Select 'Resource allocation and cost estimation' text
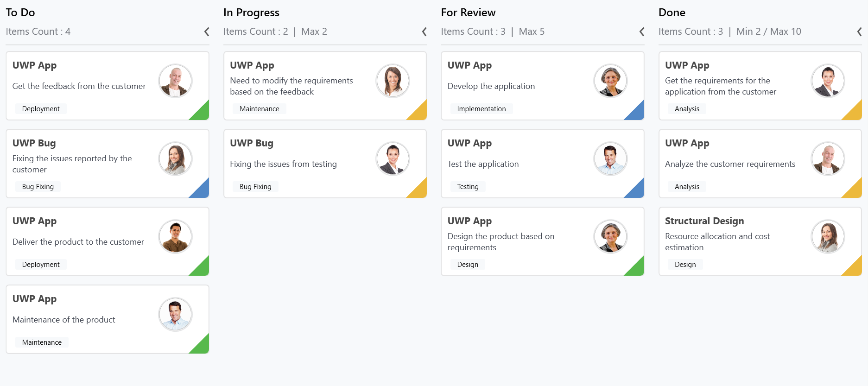 (717, 242)
